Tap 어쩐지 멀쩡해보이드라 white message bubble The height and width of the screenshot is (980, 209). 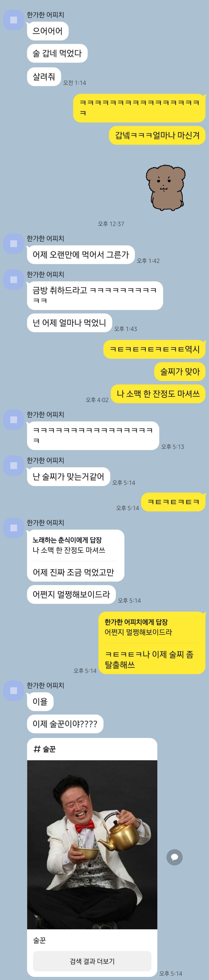pyautogui.click(x=71, y=594)
